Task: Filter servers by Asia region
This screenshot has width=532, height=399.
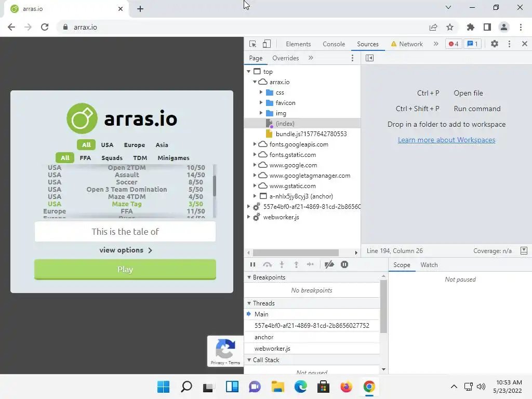Action: pos(162,145)
